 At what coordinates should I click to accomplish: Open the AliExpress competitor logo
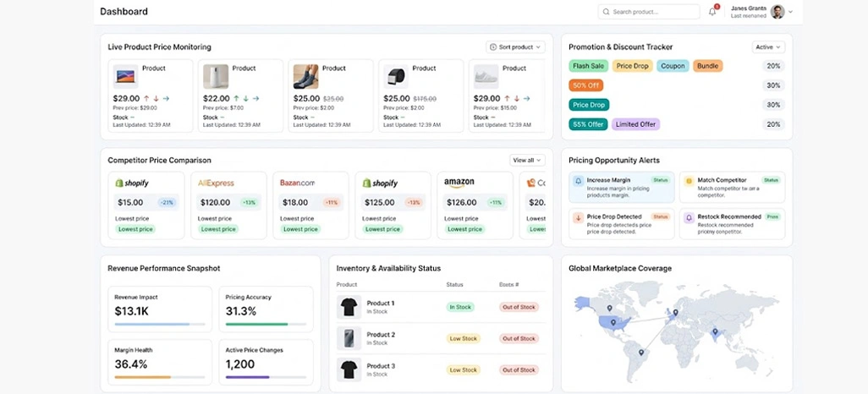click(x=216, y=183)
